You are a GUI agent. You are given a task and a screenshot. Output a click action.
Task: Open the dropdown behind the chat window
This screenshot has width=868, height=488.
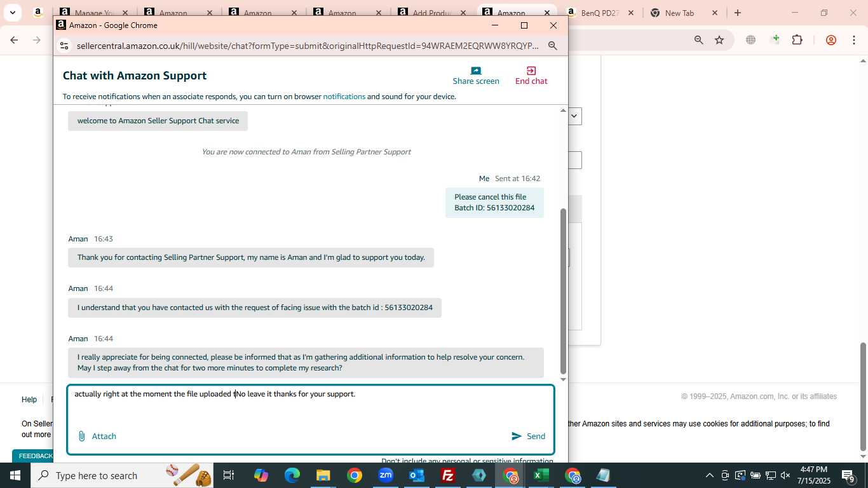(x=574, y=116)
